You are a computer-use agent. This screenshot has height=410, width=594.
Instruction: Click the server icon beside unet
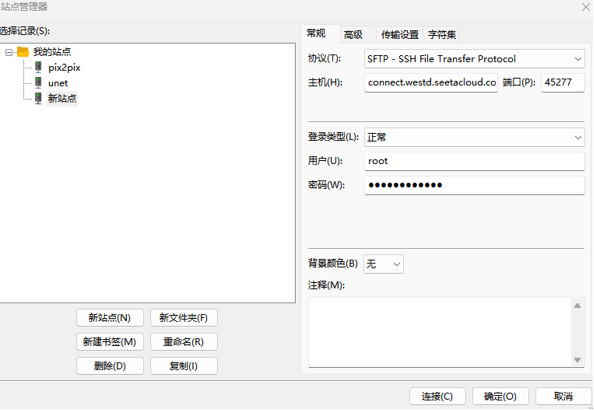click(38, 83)
